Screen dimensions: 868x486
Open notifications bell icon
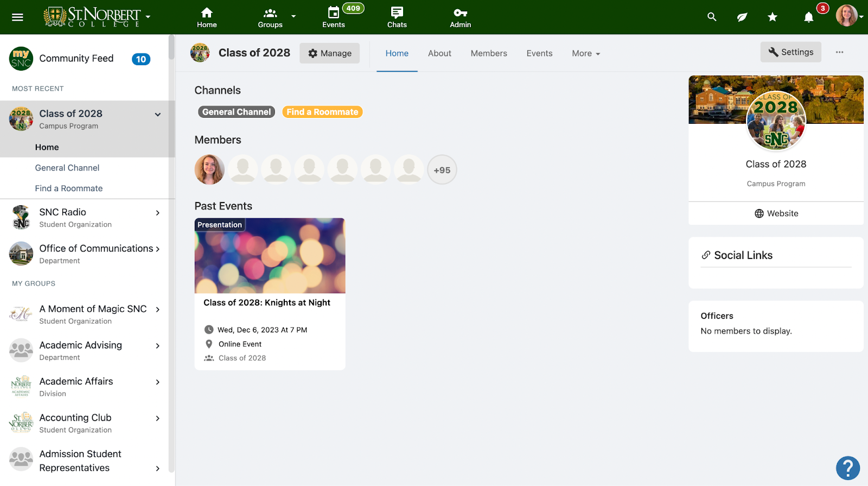808,17
